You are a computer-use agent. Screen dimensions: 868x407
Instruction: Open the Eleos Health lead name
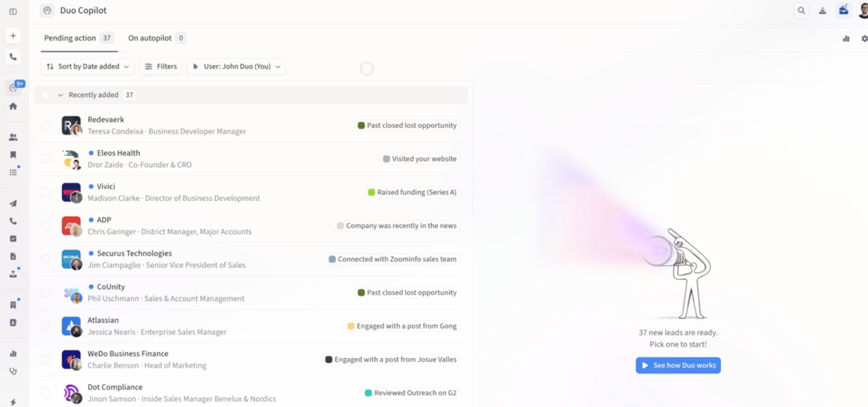point(118,153)
